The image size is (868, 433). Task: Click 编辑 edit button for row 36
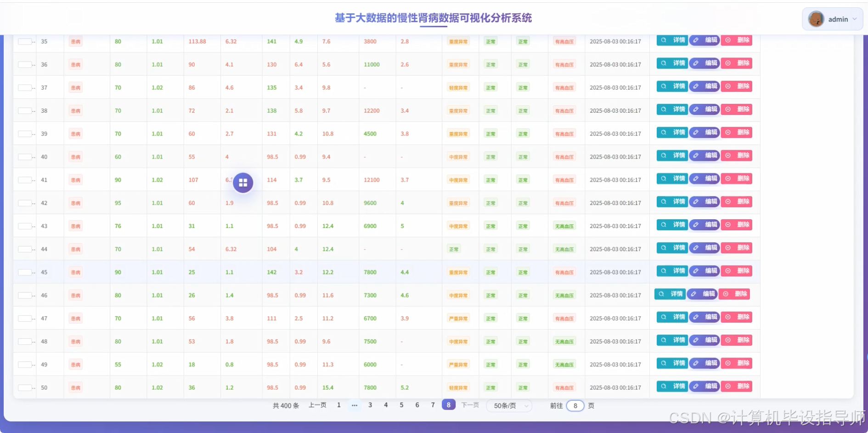click(705, 63)
